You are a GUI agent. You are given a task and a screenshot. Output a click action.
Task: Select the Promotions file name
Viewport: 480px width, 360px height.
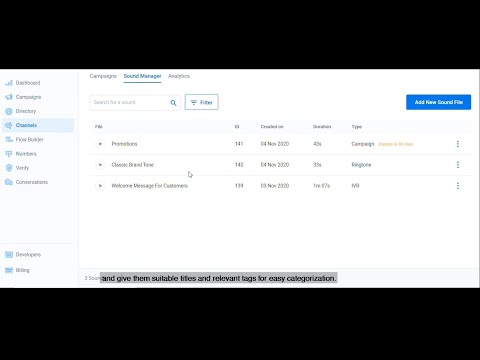point(124,144)
